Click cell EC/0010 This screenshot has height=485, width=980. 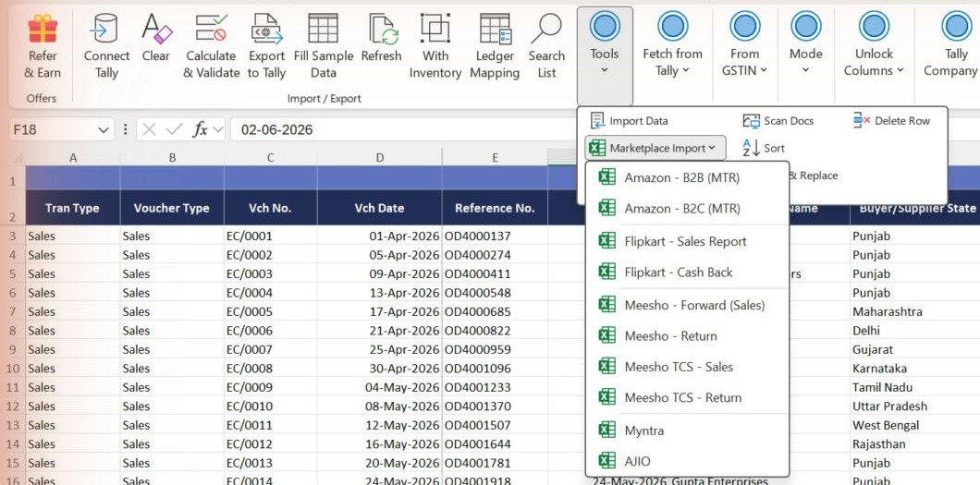271,406
